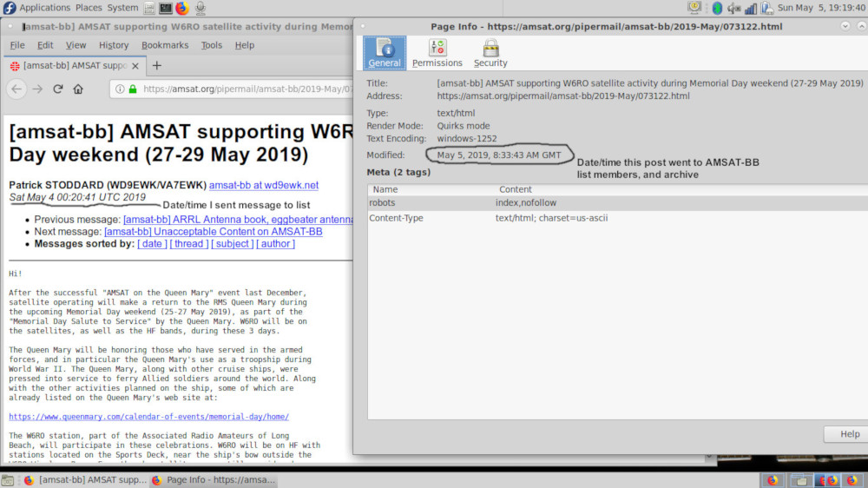Viewport: 868px width, 488px height.
Task: Click the Page Info title bar roll-up button
Action: click(861, 26)
